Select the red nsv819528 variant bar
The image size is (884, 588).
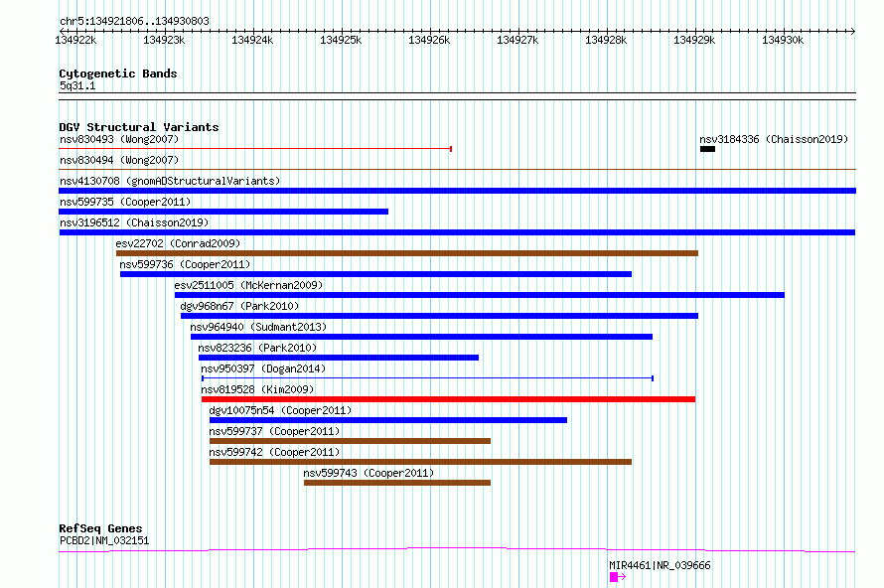tap(448, 399)
